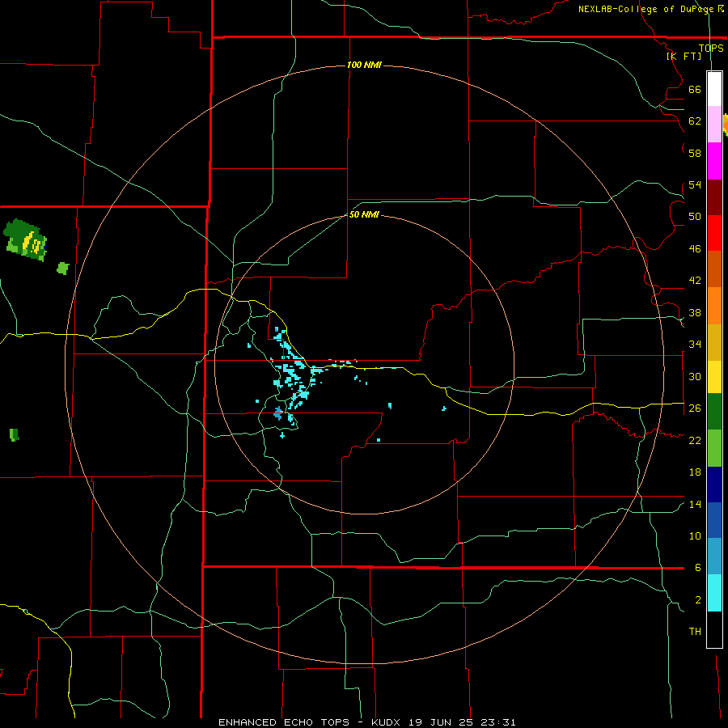Click the 'TOPS' legend title
The image size is (728, 728).
pyautogui.click(x=711, y=49)
